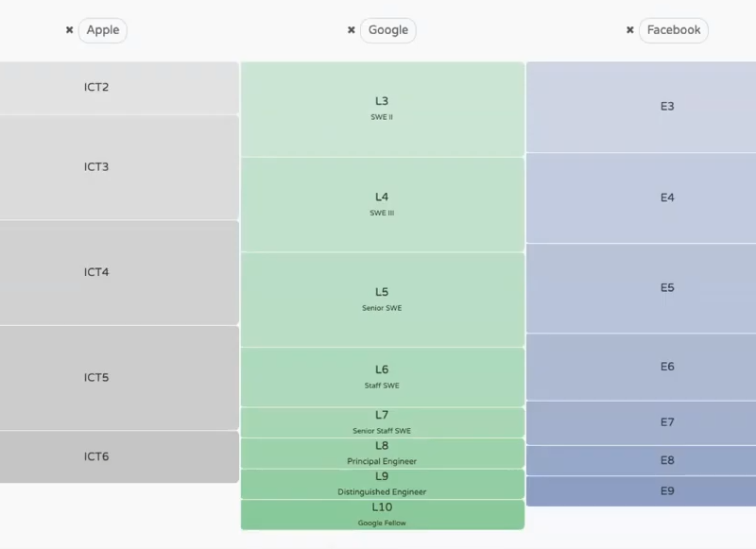Open Google L3 SWE II block
756x549 pixels.
point(382,109)
